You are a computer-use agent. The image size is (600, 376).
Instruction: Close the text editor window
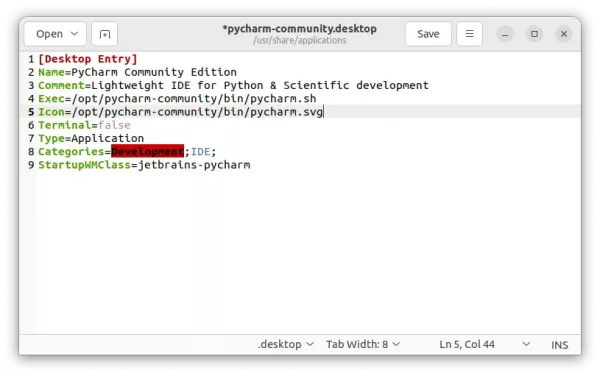pyautogui.click(x=564, y=34)
